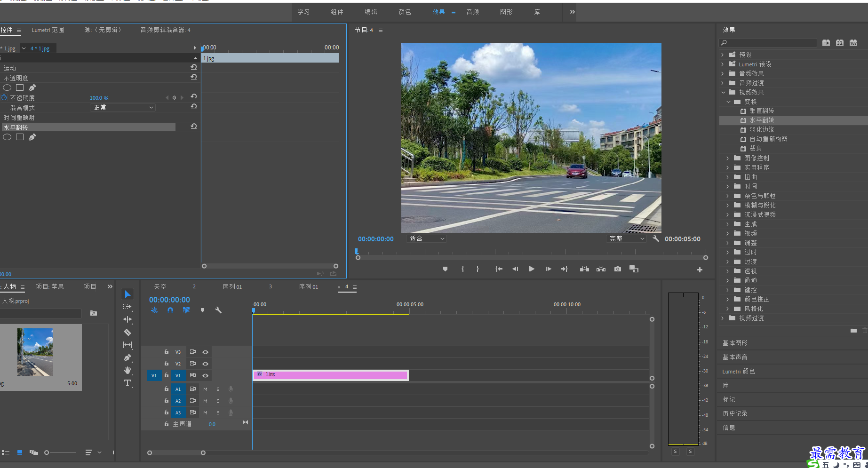
Task: Toggle lock on V3 track
Action: (x=167, y=351)
